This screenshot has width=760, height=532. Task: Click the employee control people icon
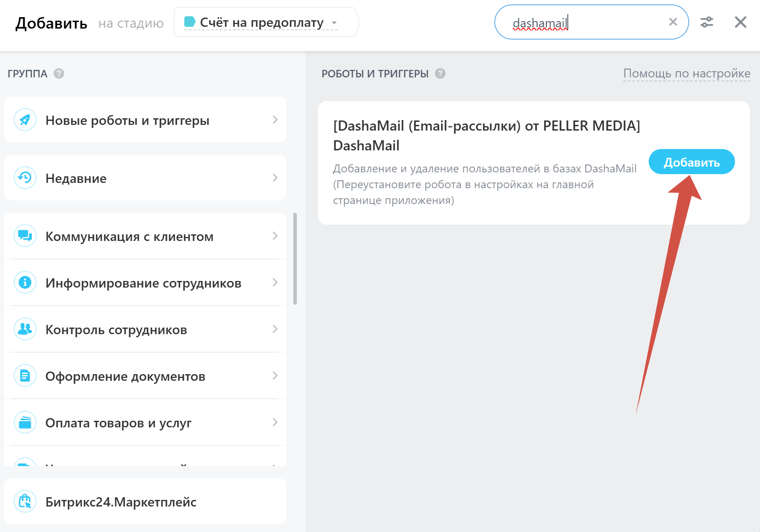point(25,329)
